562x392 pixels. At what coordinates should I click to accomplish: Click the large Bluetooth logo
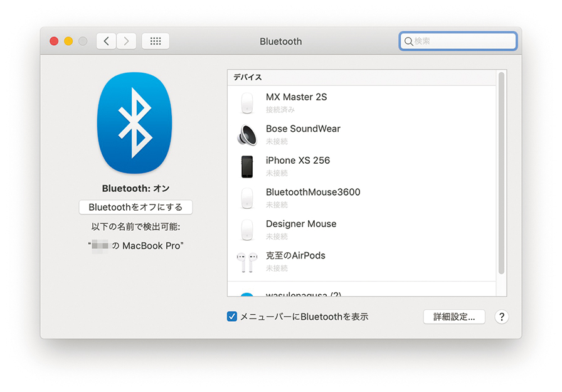coord(135,123)
